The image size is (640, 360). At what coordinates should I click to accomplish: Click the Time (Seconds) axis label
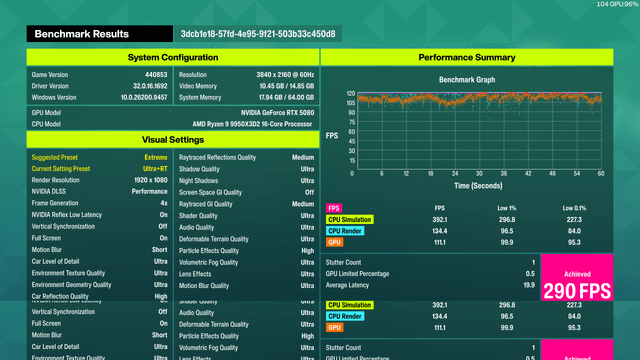click(x=478, y=186)
